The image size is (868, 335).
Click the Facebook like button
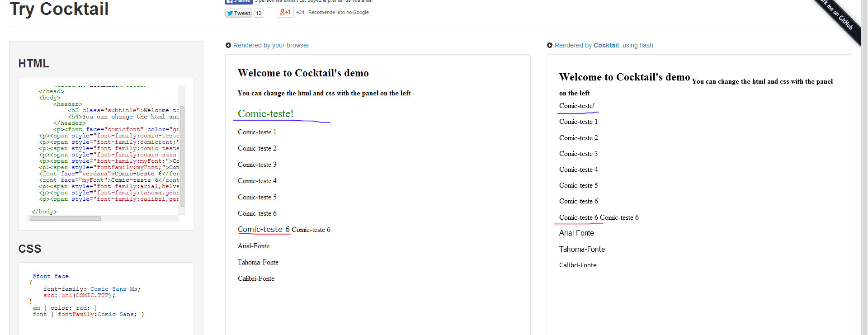tap(239, 2)
